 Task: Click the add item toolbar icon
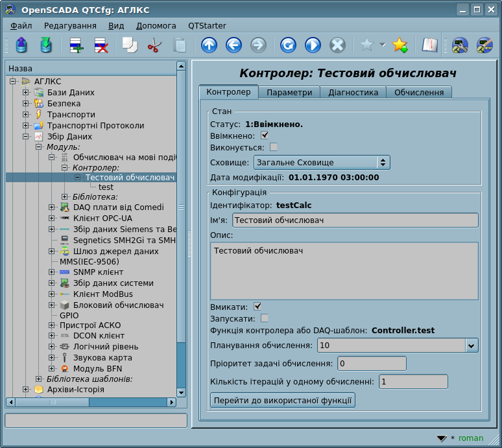(x=77, y=45)
